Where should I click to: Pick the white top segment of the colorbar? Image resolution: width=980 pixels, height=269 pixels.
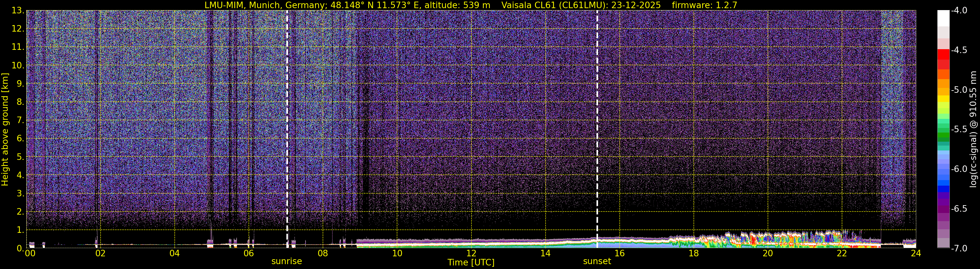[x=943, y=18]
